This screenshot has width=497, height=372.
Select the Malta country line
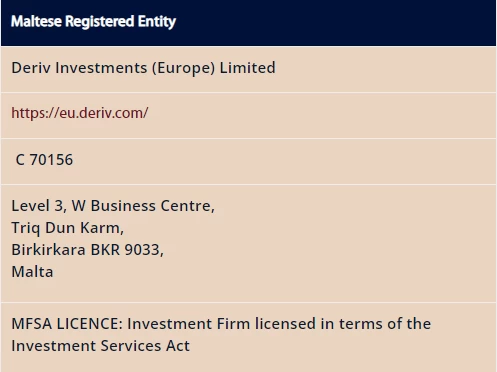[32, 272]
